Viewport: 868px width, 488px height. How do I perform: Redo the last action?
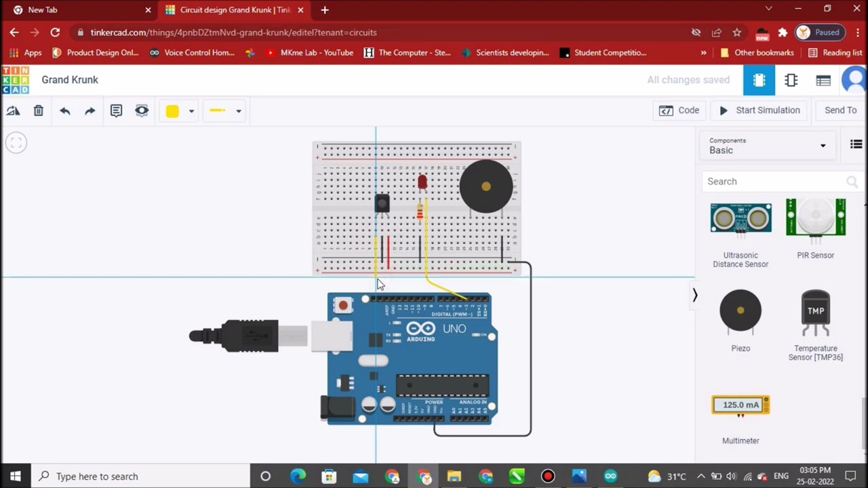[90, 110]
